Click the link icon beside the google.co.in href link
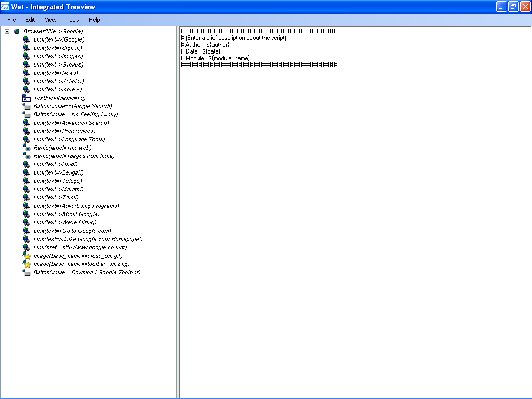Screen dimensions: 532x399 (26, 248)
